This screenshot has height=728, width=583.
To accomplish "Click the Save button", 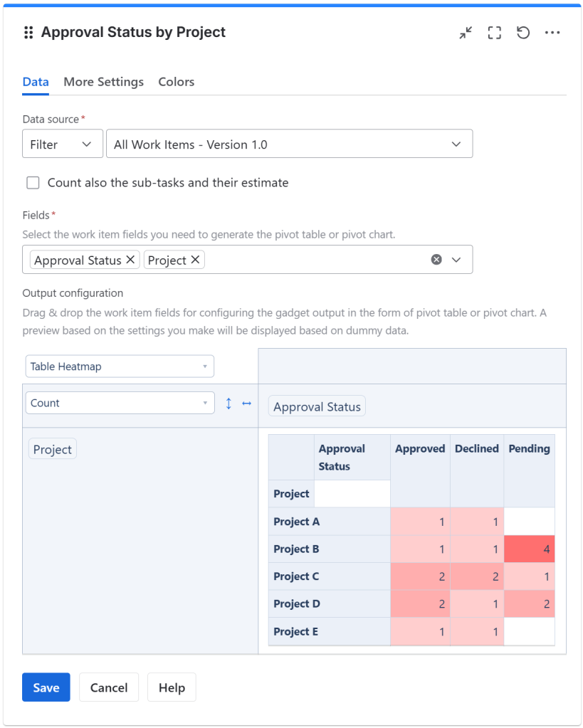I will [x=46, y=687].
